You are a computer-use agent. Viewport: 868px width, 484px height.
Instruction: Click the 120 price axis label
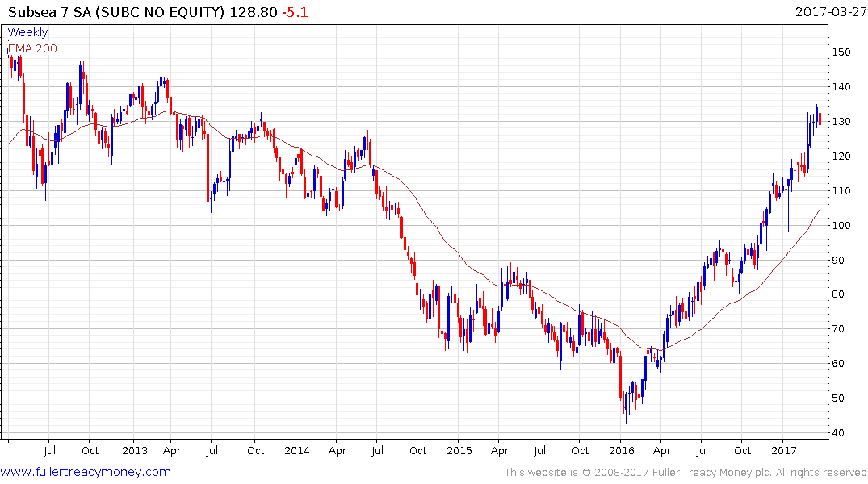841,156
